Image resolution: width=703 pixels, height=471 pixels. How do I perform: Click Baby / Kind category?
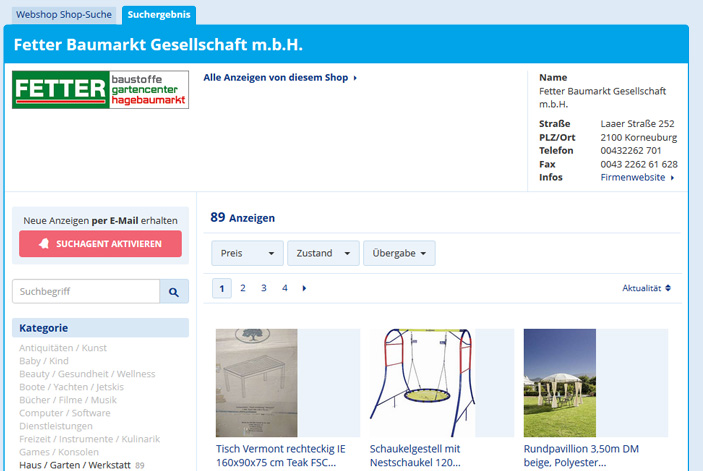43,361
